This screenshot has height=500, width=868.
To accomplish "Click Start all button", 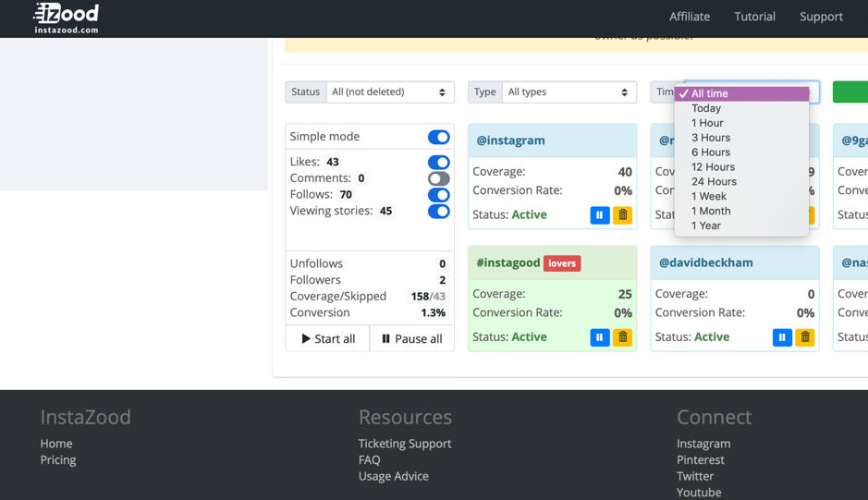I will [328, 339].
